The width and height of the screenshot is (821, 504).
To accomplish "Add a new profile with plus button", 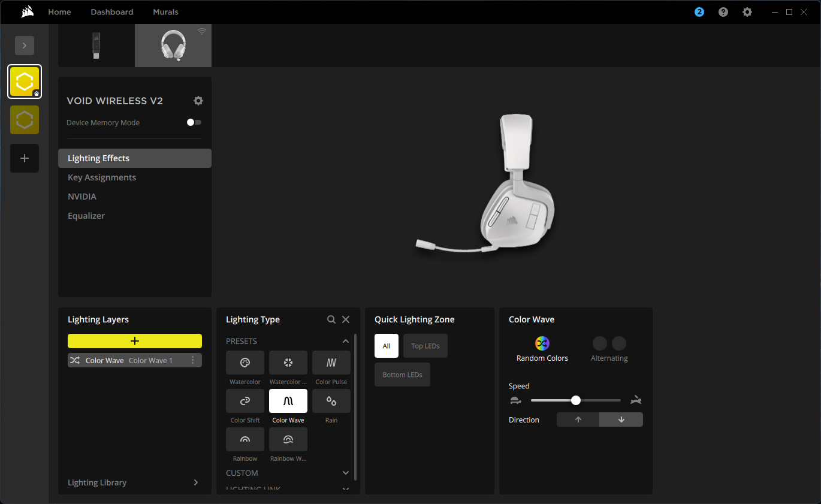I will pyautogui.click(x=25, y=158).
